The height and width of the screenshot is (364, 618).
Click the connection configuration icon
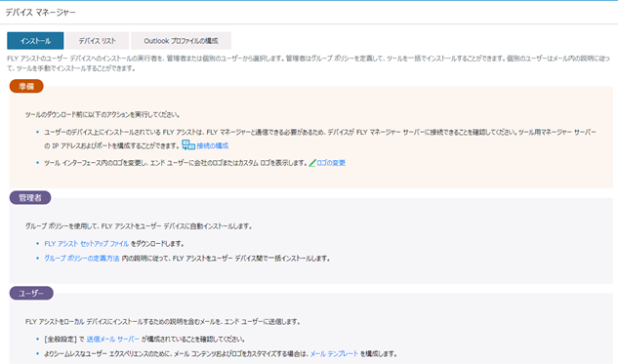click(x=188, y=145)
